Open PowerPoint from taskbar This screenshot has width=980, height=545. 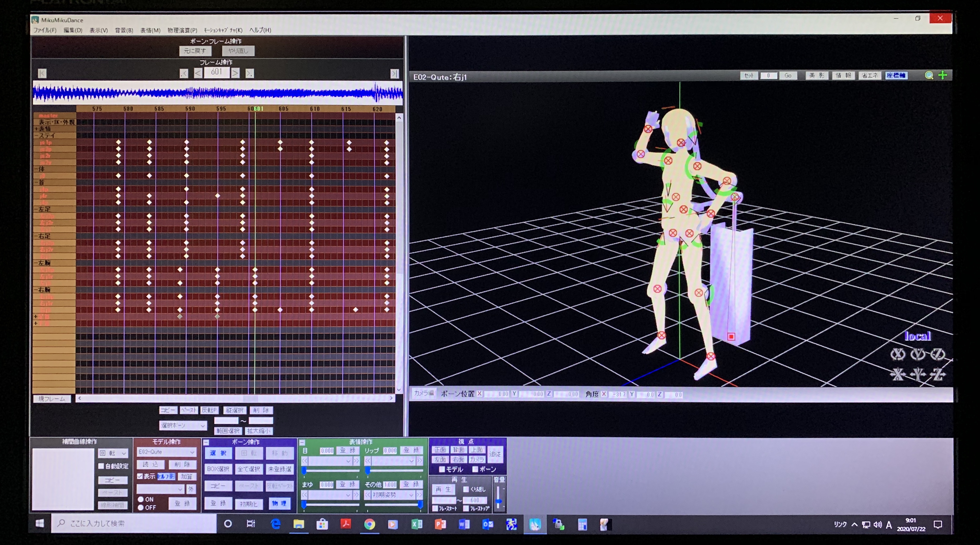pyautogui.click(x=440, y=524)
